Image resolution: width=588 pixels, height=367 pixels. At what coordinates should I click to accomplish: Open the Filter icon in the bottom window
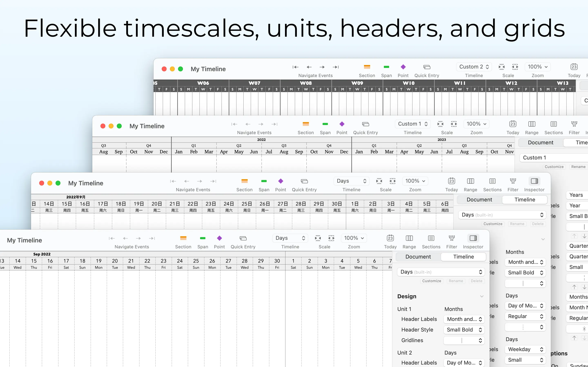pos(451,238)
